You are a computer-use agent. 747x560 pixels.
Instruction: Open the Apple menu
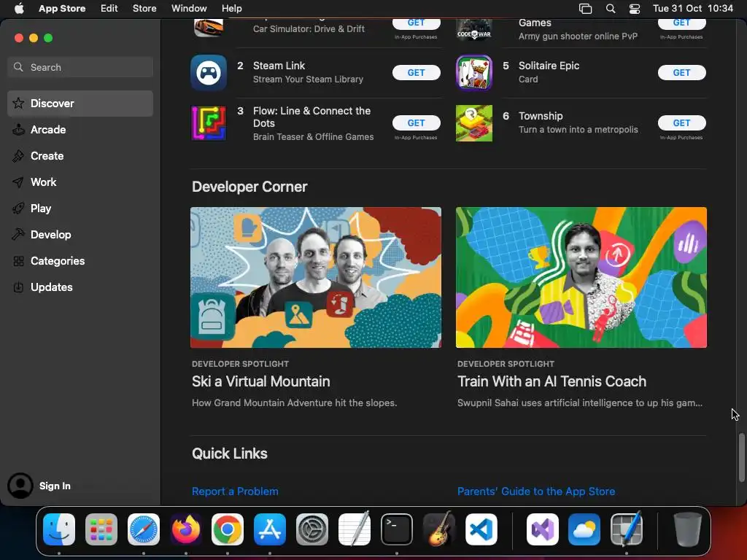(x=18, y=9)
